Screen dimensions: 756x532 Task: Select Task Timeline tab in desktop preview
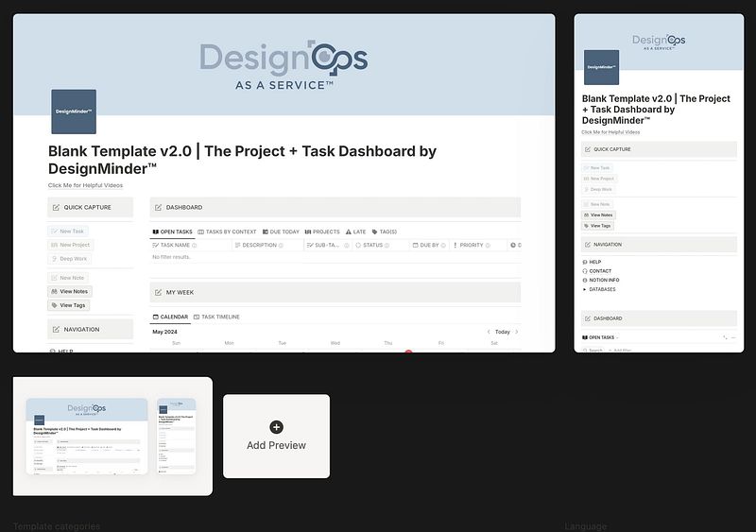point(216,317)
